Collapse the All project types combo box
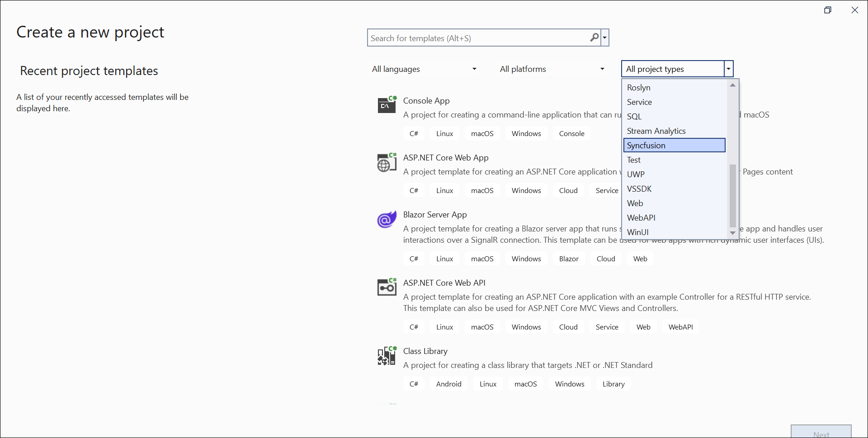Image resolution: width=868 pixels, height=438 pixels. [x=728, y=69]
